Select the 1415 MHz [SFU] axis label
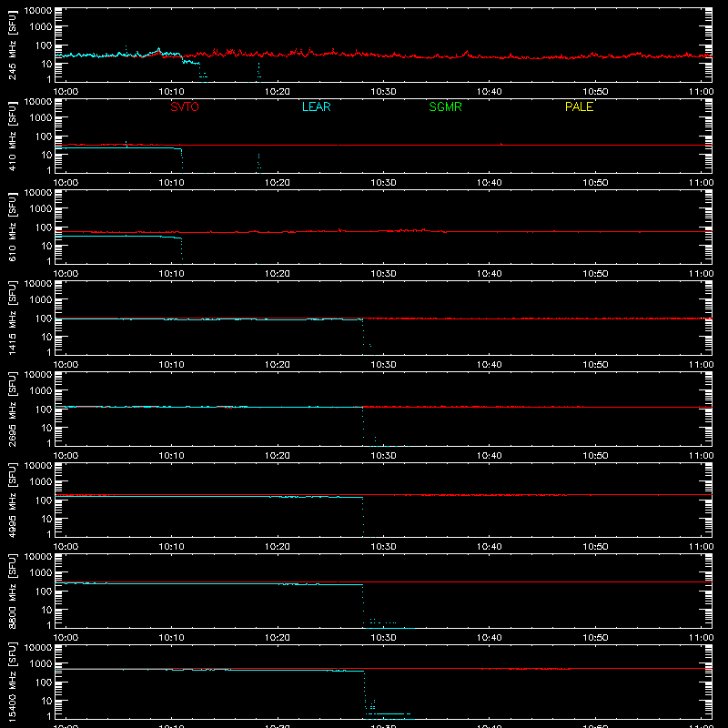Screen dimensions: 728x728 coord(12,318)
